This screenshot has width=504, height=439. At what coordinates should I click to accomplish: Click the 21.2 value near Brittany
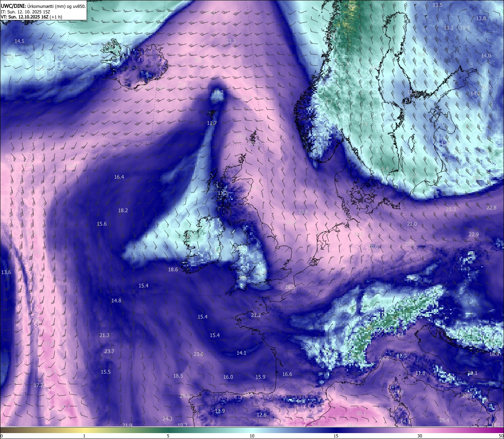(x=256, y=315)
